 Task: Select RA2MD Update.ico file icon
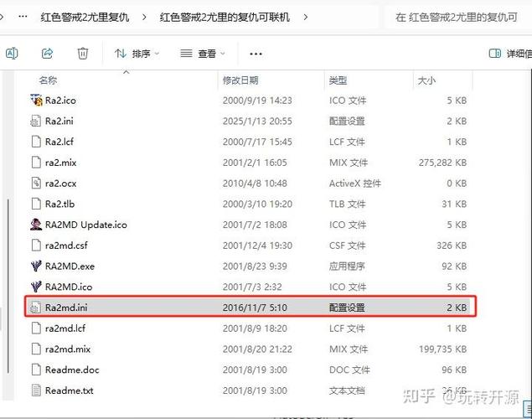[36, 225]
